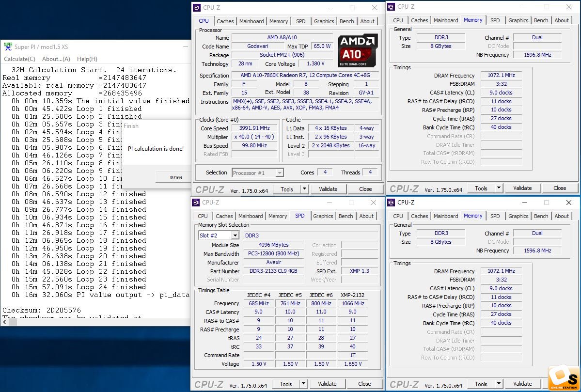Click the Tools button in the lower Memory window
Viewport: 581px width, 392px height.
pyautogui.click(x=481, y=384)
